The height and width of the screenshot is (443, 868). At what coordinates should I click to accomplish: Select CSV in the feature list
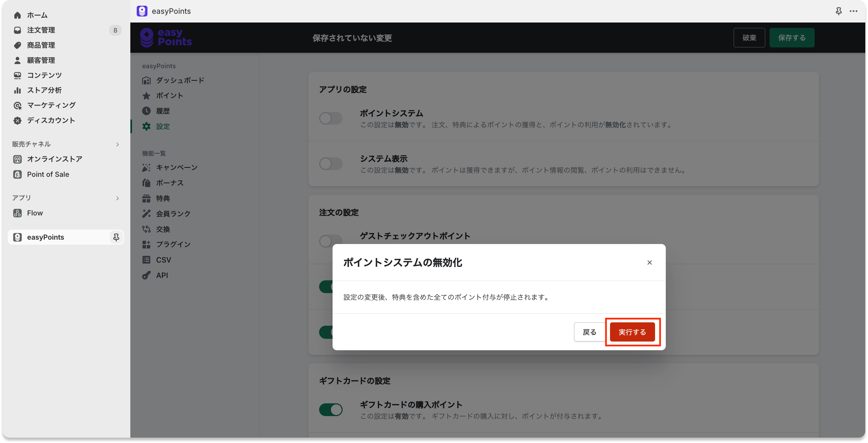(164, 260)
